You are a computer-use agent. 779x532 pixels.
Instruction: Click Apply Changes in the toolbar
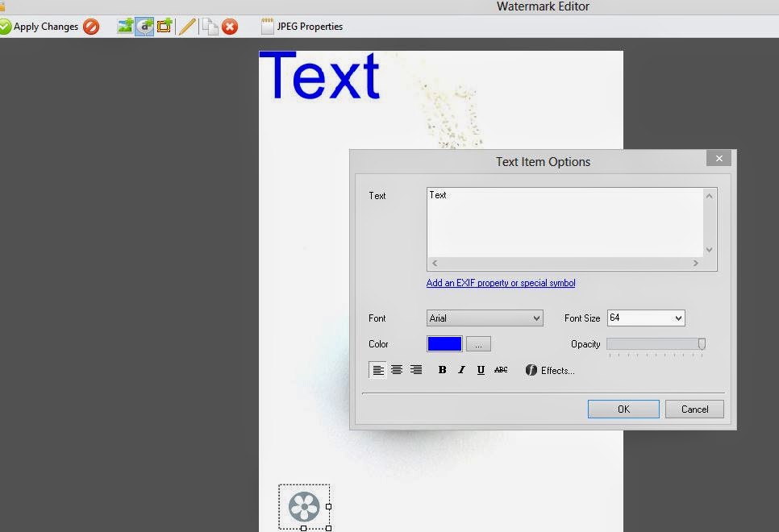[40, 27]
